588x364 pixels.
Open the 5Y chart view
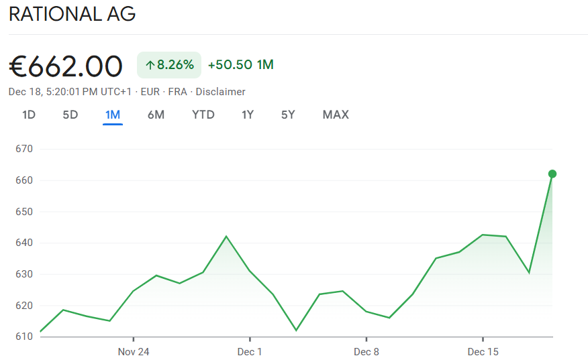pos(288,115)
